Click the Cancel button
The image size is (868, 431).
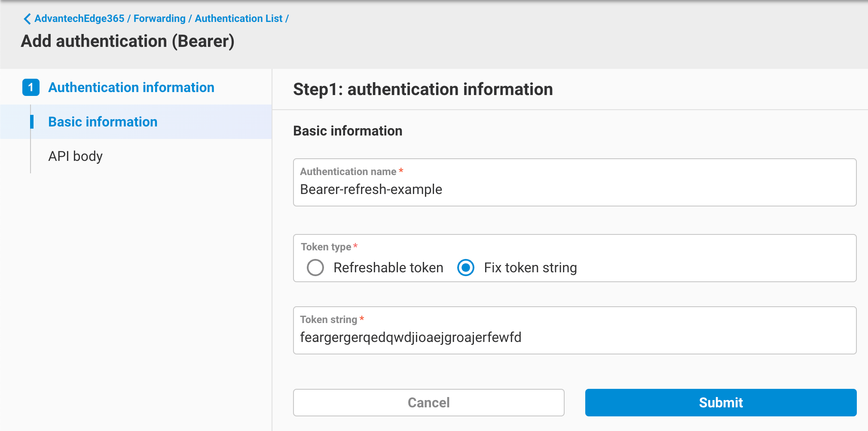pos(428,402)
